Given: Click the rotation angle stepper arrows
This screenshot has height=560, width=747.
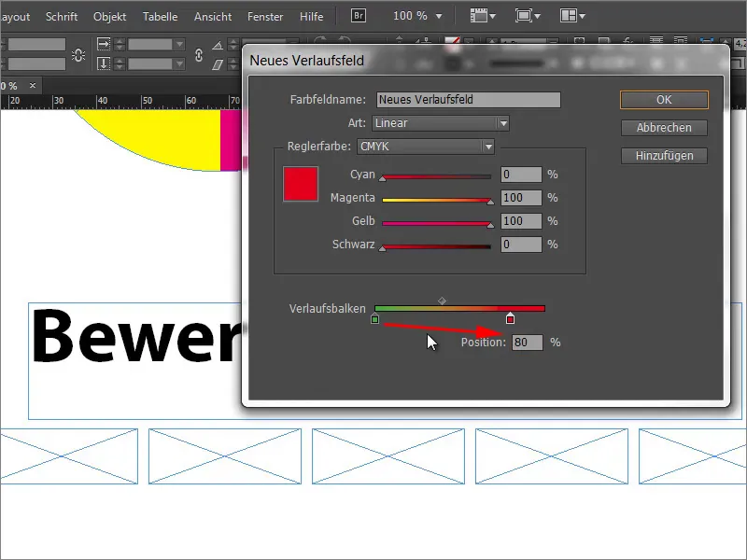Looking at the screenshot, I should 233,45.
